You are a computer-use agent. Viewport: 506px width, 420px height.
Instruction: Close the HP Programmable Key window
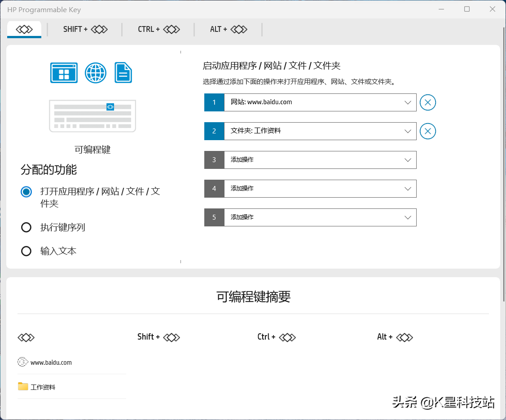tap(493, 9)
